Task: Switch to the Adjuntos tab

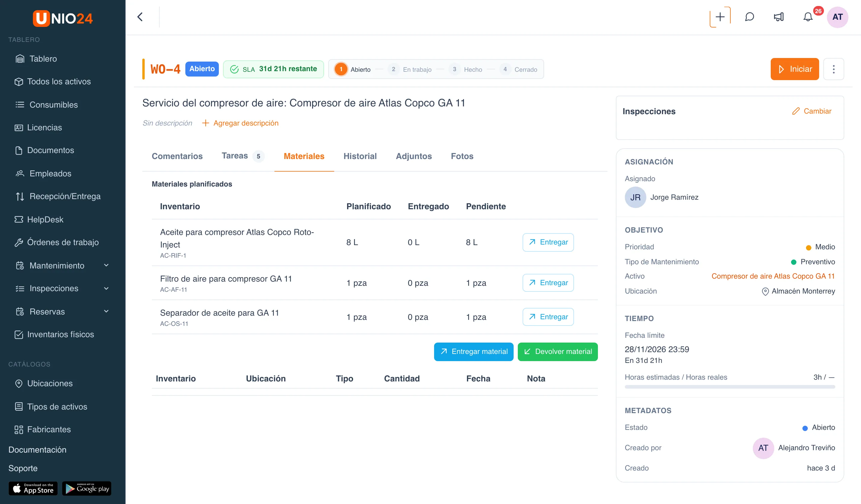Action: coord(413,156)
